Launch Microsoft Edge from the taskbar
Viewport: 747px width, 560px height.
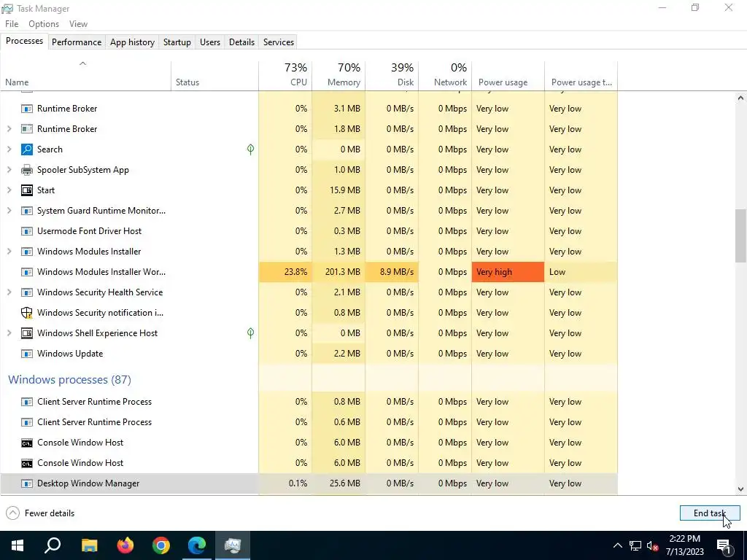click(x=197, y=545)
